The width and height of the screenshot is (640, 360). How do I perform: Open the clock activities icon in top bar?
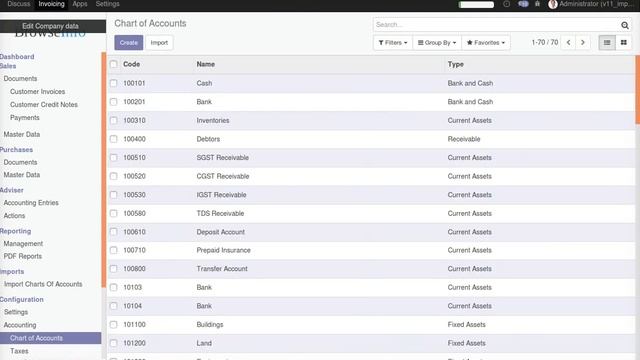pyautogui.click(x=507, y=4)
